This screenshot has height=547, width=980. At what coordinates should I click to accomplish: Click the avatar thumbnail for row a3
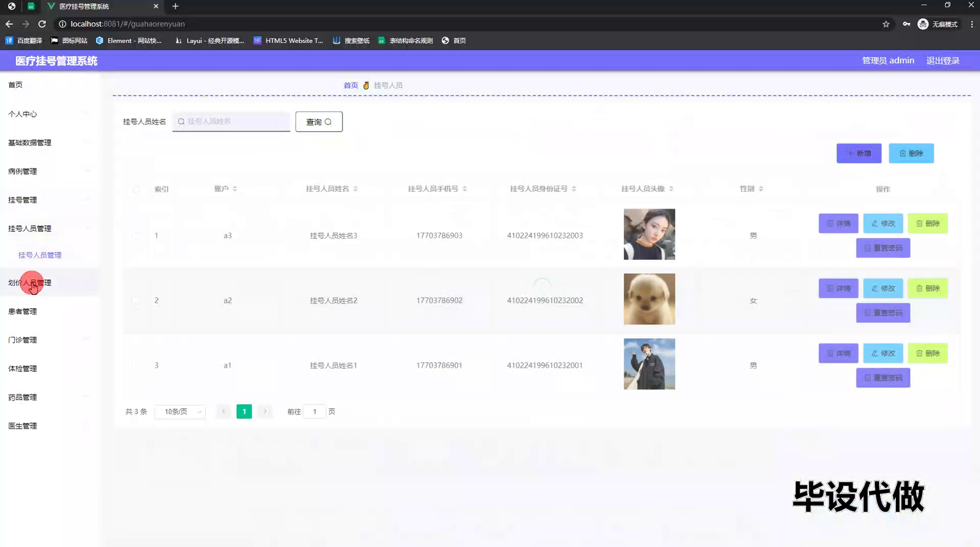(649, 234)
